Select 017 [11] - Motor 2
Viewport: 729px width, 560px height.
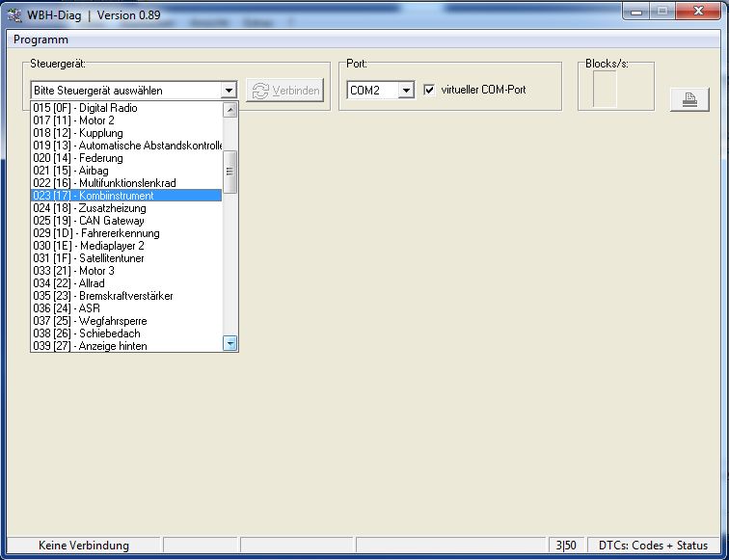(125, 120)
